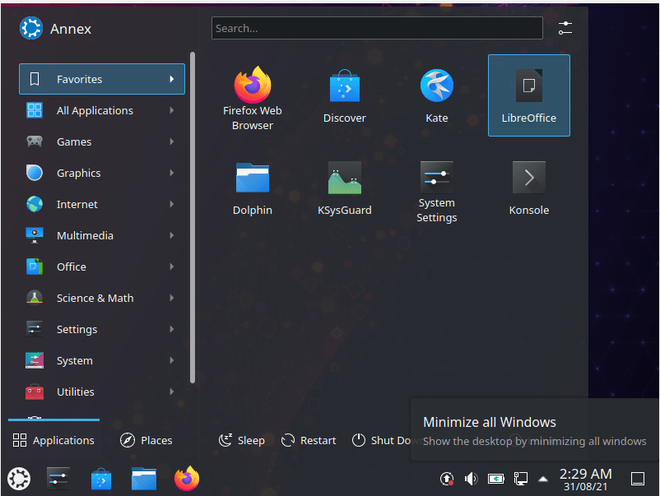The height and width of the screenshot is (496, 660).
Task: Open the network connections tray icon
Action: (520, 479)
